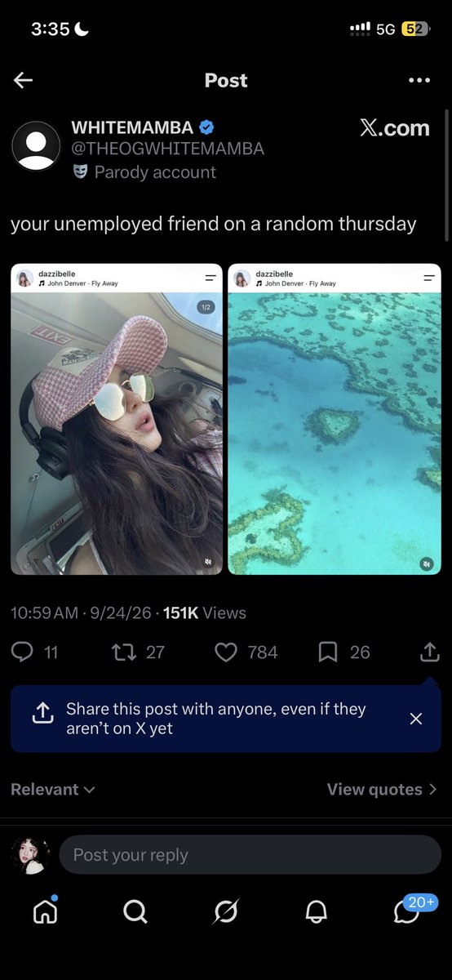This screenshot has height=980, width=452.
Task: Open the selfie image thumbnail
Action: [x=117, y=420]
